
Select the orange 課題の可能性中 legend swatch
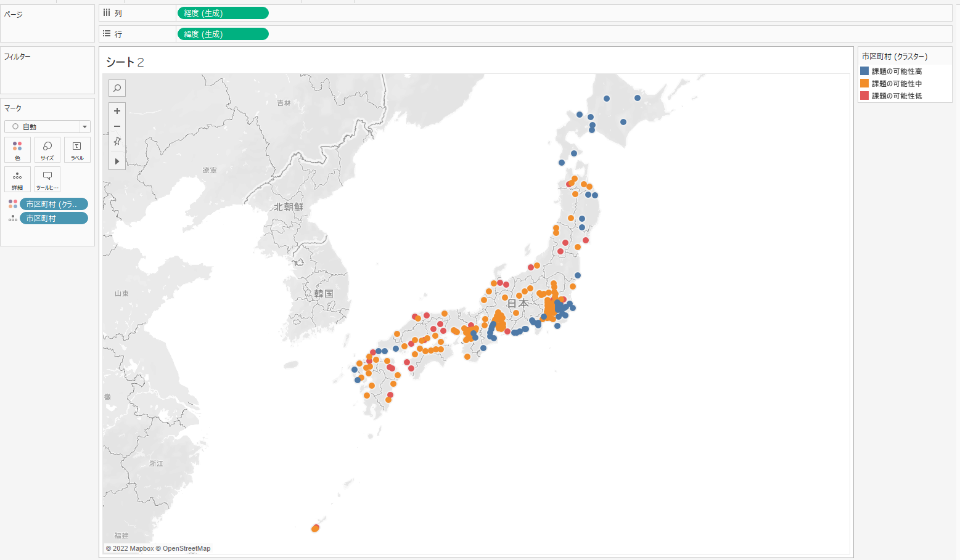coord(864,84)
